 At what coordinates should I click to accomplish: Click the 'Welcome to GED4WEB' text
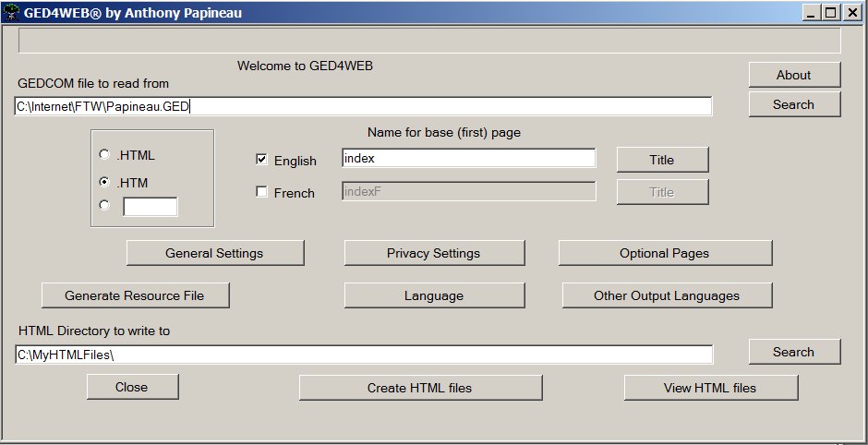305,66
